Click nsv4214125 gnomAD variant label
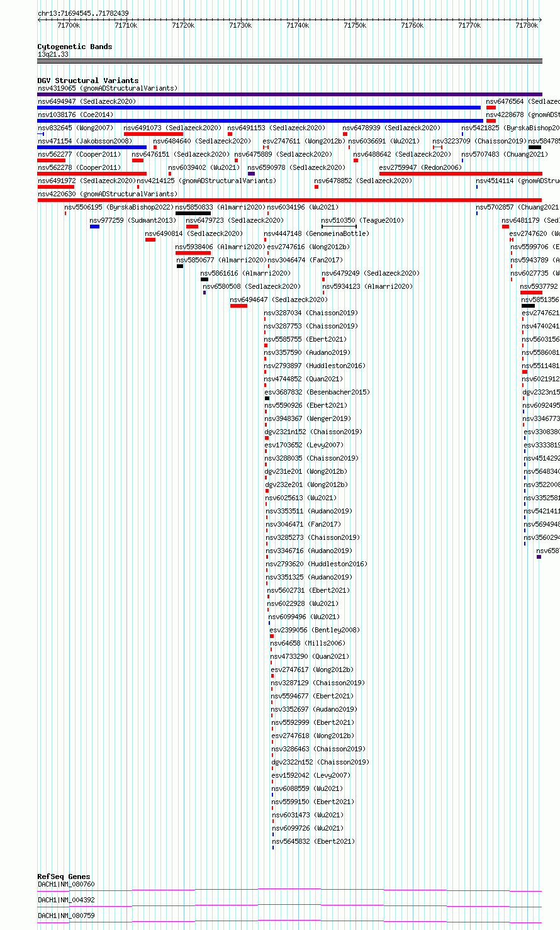The width and height of the screenshot is (560, 930). click(x=206, y=181)
